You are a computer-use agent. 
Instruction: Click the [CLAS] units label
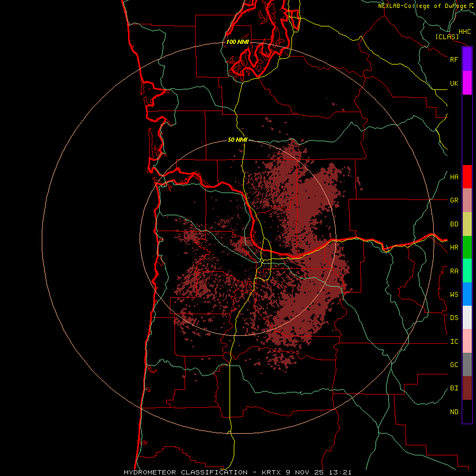coord(447,36)
